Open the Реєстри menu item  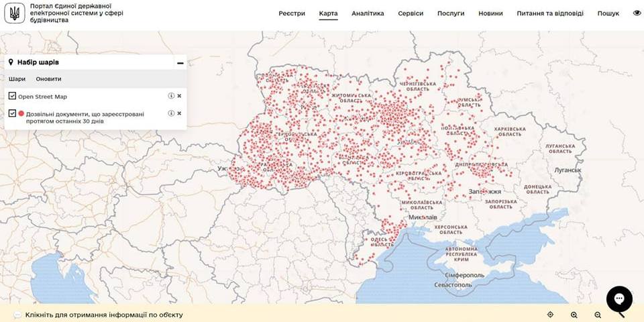coord(292,13)
